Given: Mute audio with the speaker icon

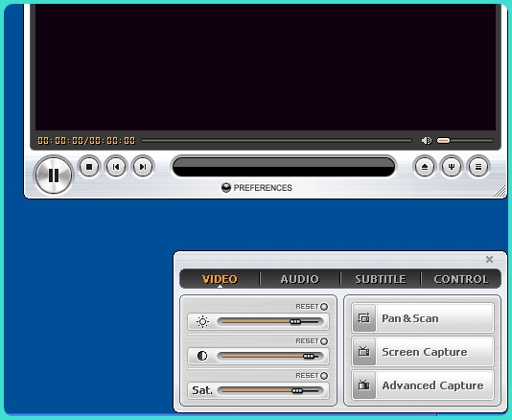Looking at the screenshot, I should pos(427,140).
